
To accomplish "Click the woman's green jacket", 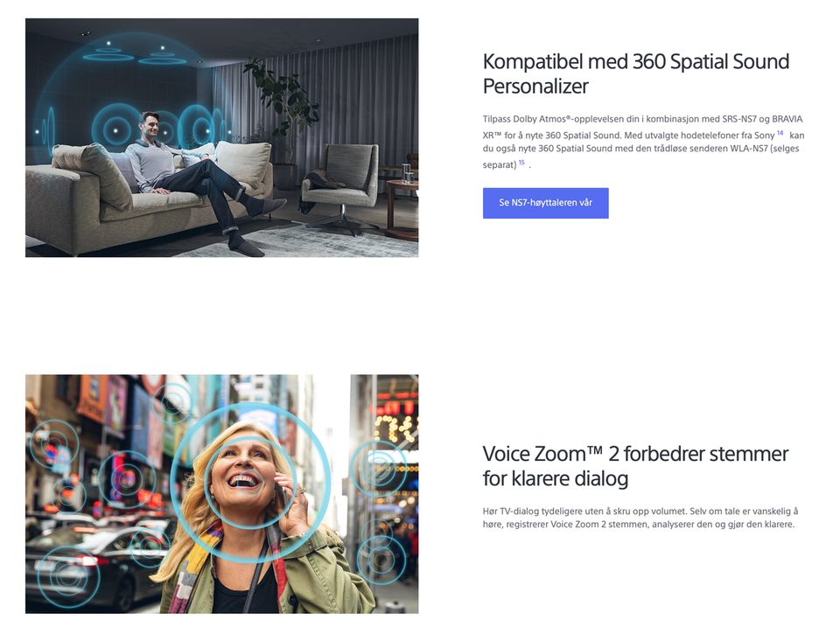I will point(300,578).
